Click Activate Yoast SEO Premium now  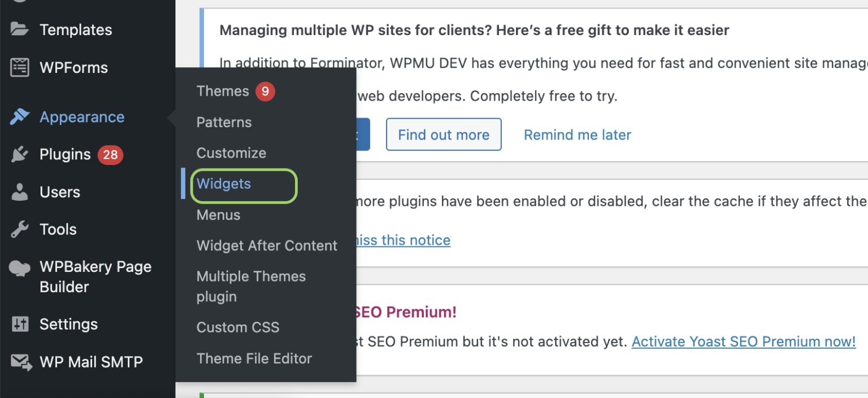tap(743, 341)
